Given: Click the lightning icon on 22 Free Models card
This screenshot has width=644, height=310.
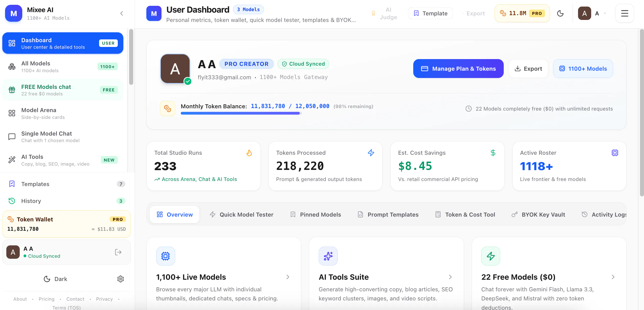Looking at the screenshot, I should pyautogui.click(x=491, y=256).
